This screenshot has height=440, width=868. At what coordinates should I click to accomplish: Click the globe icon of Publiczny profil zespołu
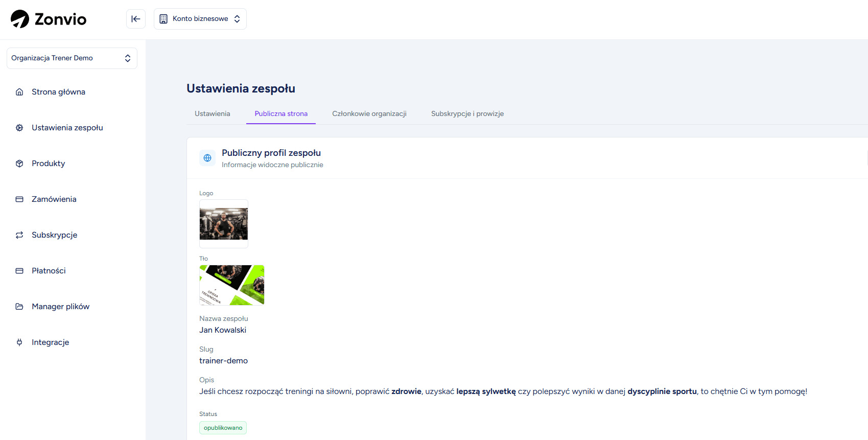(207, 158)
